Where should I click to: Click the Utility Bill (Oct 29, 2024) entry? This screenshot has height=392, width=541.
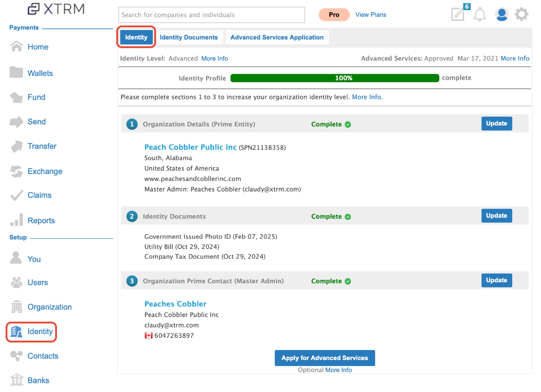pos(182,247)
